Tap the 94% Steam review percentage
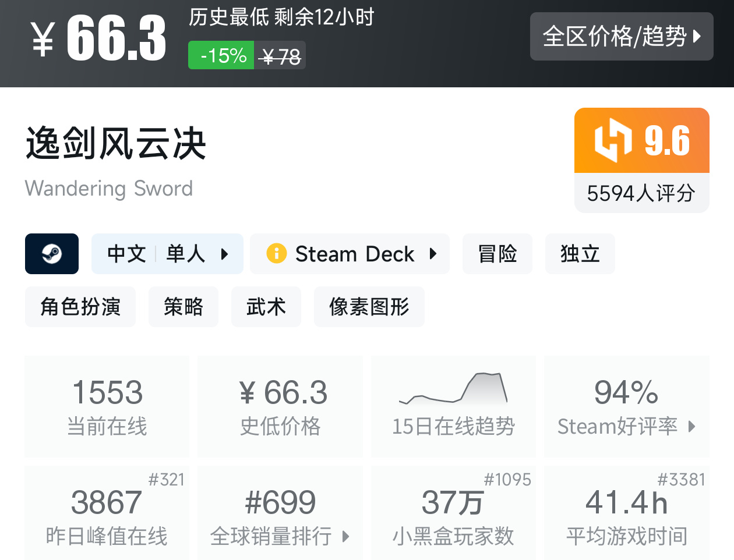This screenshot has width=734, height=560. (x=626, y=392)
